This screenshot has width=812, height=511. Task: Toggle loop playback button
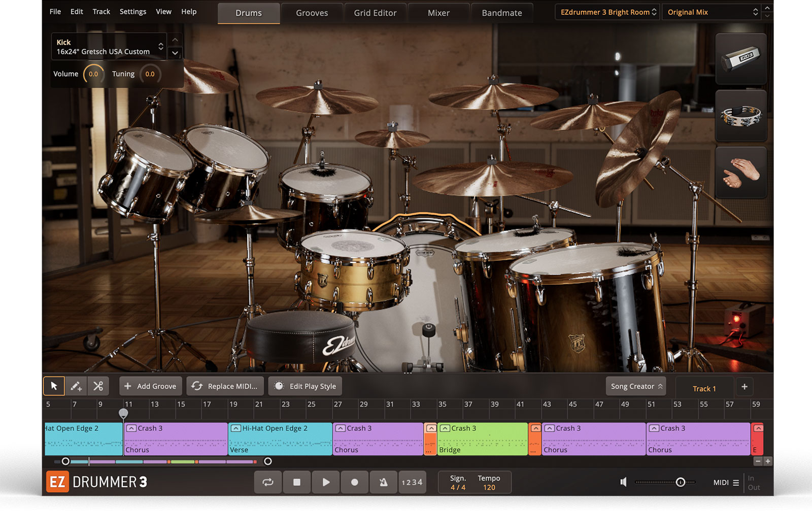point(268,482)
